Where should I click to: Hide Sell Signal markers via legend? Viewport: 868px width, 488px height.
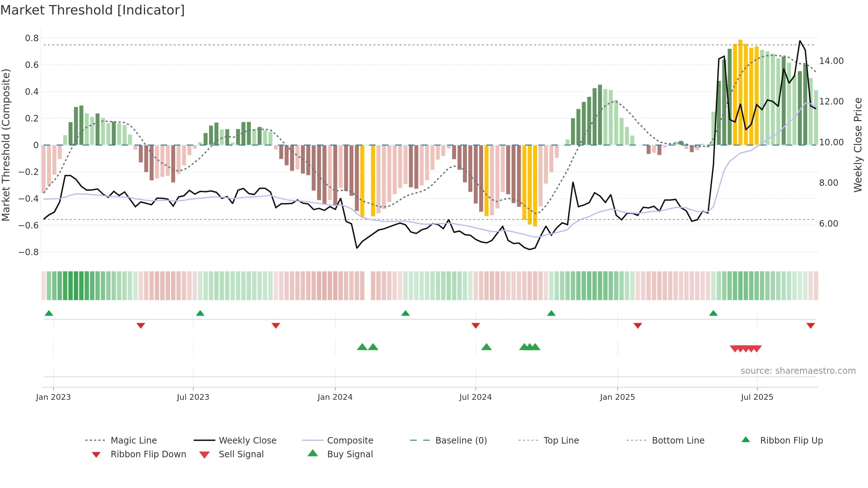tap(231, 454)
